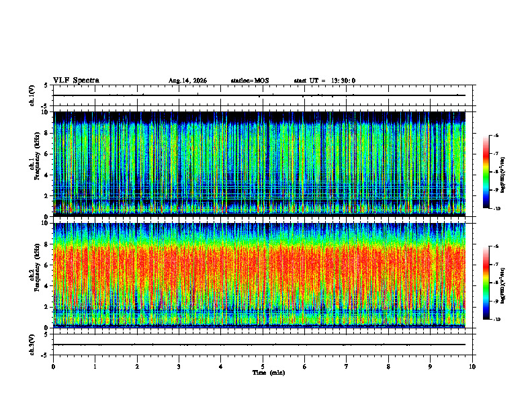Click the Time (min) axis label
The height and width of the screenshot is (411, 532).
point(269,373)
